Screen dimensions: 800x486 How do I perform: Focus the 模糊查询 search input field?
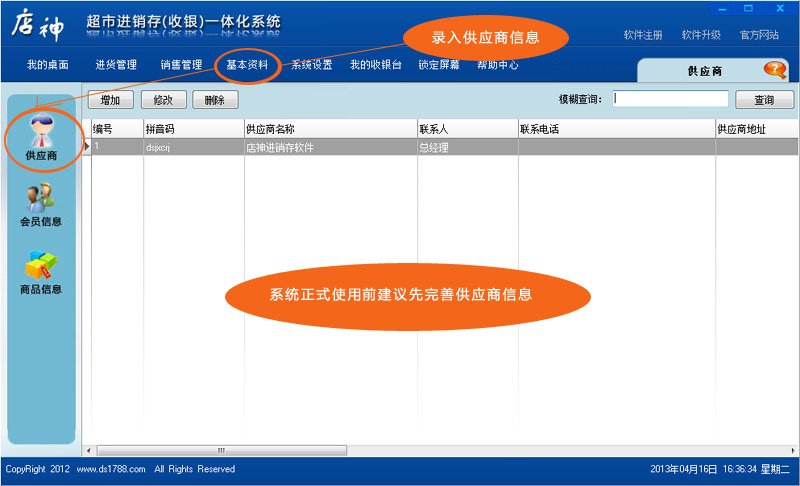670,99
